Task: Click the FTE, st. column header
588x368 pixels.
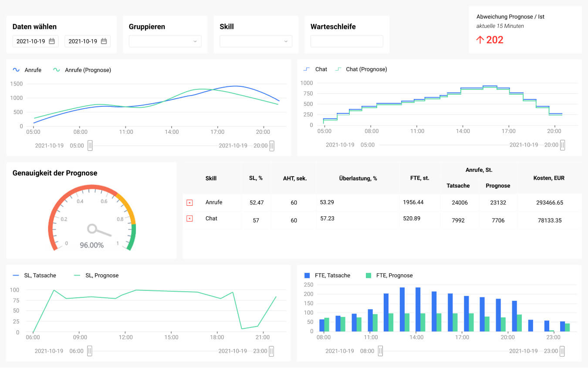Action: pos(419,178)
